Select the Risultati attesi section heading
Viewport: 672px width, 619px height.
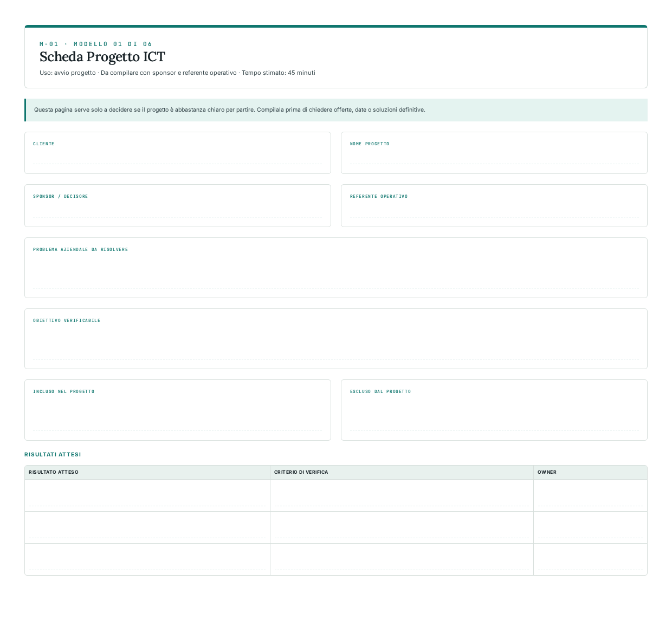pos(53,454)
